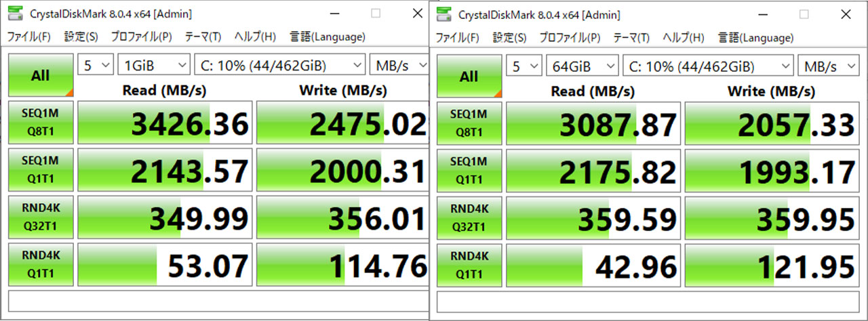
Task: Click the 356.01 write result
Action: 342,217
